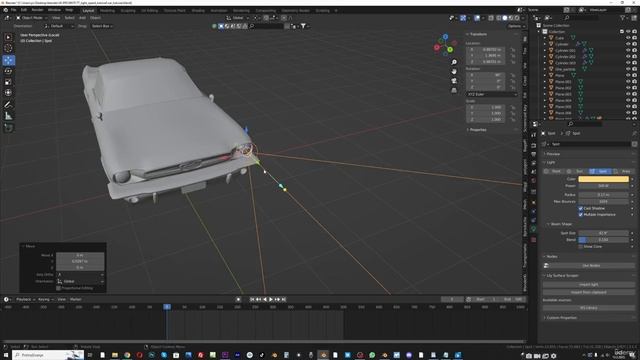The height and width of the screenshot is (360, 640).
Task: Click the current frame marker on timeline
Action: click(x=167, y=307)
